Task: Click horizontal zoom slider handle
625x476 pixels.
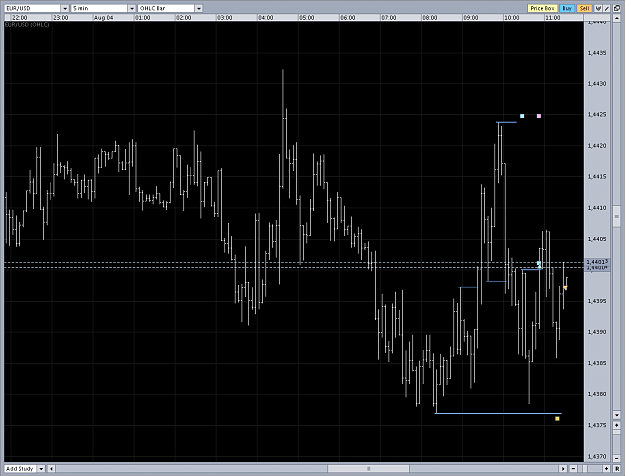Action: [585, 469]
